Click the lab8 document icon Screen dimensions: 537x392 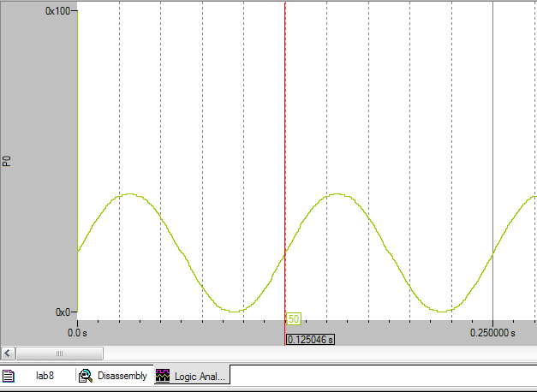(9, 376)
